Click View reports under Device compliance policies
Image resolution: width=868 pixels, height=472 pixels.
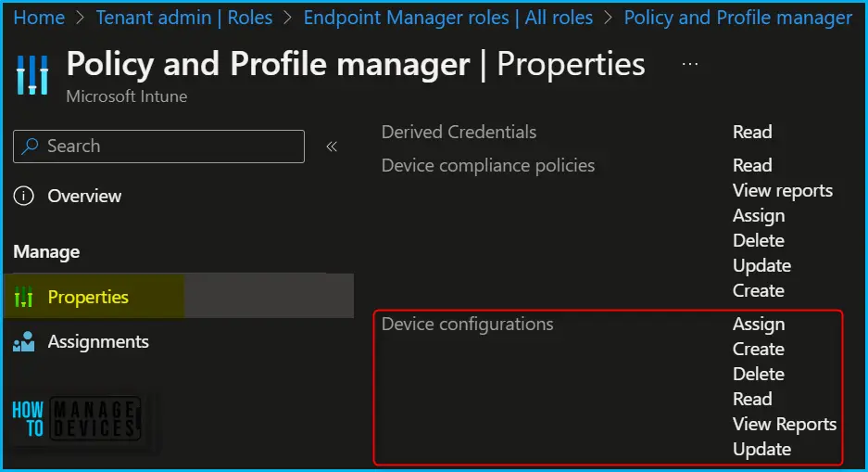pyautogui.click(x=783, y=191)
